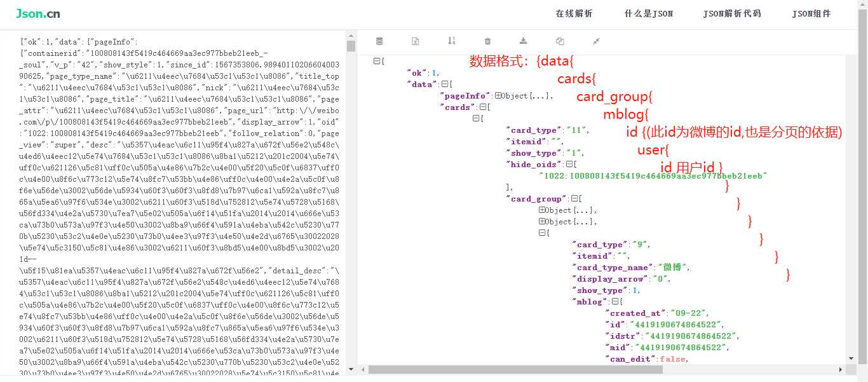This screenshot has height=382, width=868.
Task: Click the left pane scroll-down arrow
Action: [351, 371]
